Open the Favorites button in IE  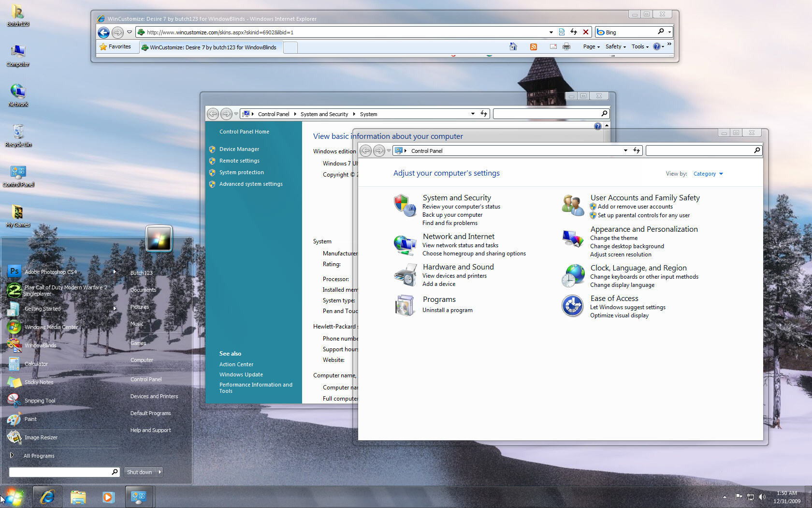tap(116, 47)
